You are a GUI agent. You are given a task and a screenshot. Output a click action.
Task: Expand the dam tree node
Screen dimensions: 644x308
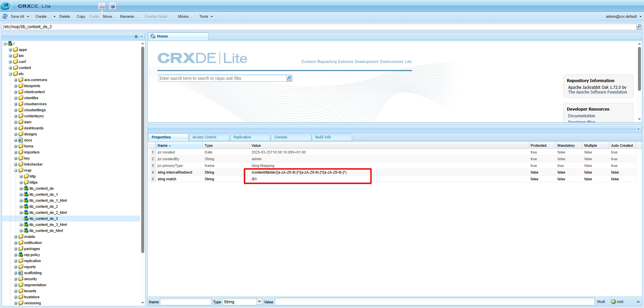[15, 122]
